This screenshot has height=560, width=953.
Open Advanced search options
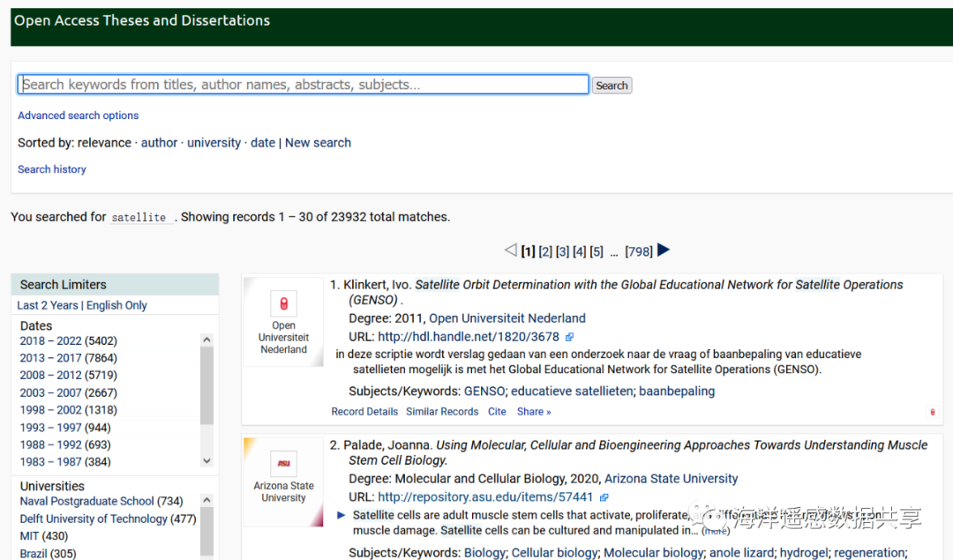tap(79, 116)
